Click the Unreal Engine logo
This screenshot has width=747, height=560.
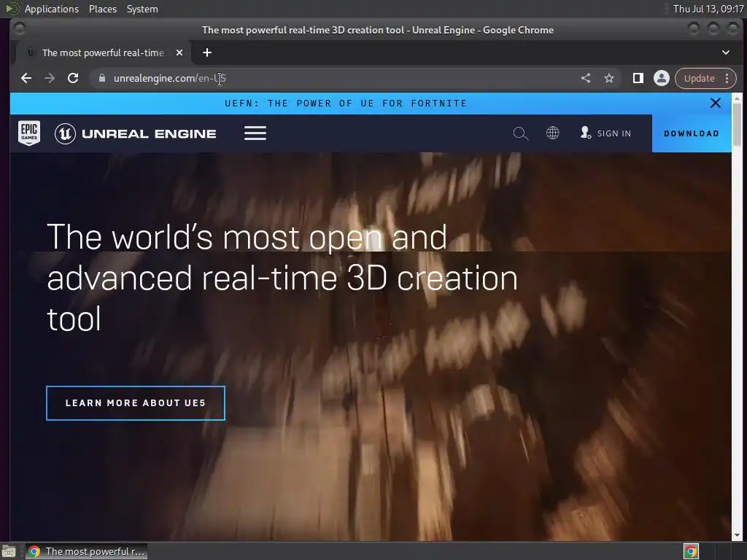click(135, 134)
